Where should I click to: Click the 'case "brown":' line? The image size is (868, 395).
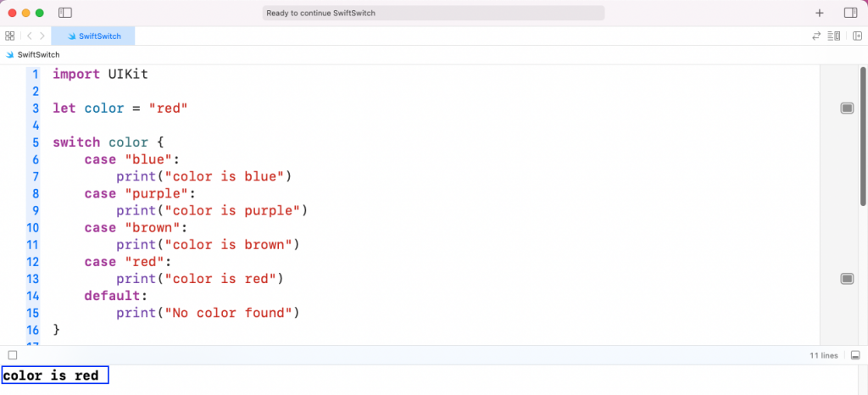click(x=136, y=227)
